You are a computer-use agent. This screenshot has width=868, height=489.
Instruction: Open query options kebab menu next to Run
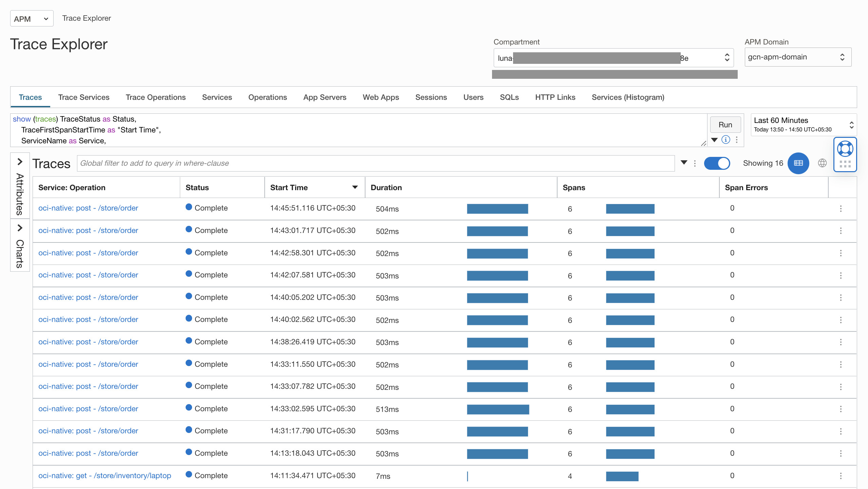pos(737,140)
